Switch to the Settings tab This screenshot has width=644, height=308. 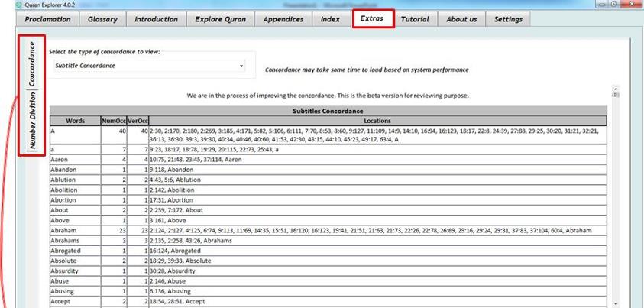508,19
